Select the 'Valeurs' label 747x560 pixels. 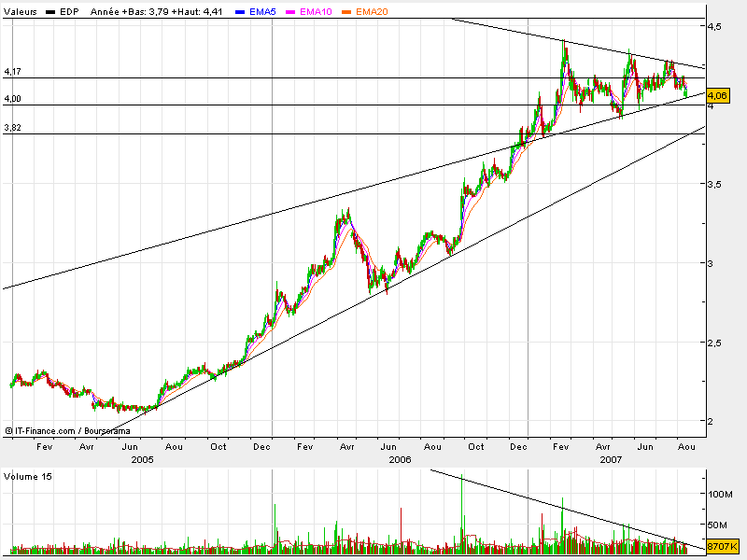[x=21, y=12]
